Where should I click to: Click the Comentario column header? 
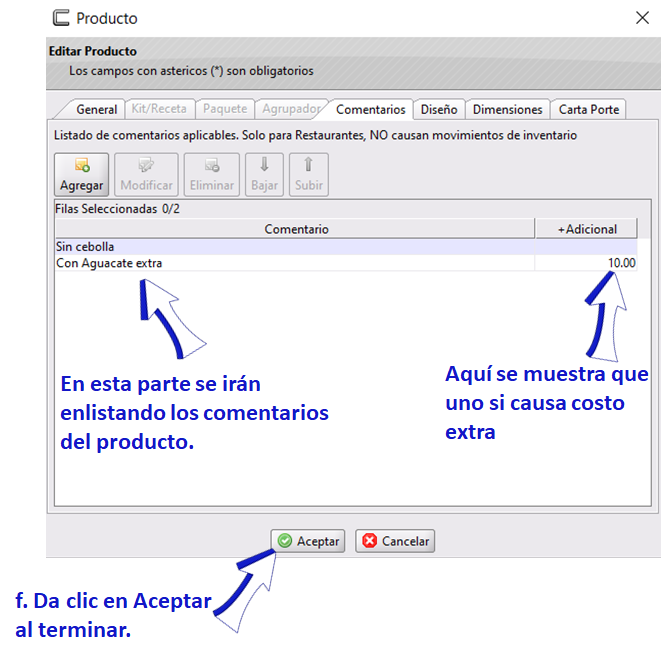point(295,229)
